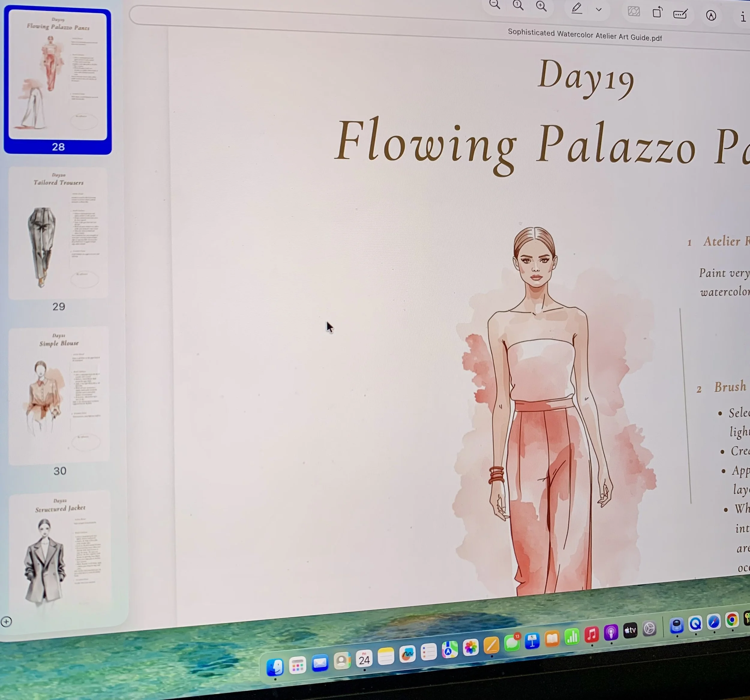This screenshot has height=700, width=750.
Task: Launch Notes from the Dock
Action: (386, 656)
